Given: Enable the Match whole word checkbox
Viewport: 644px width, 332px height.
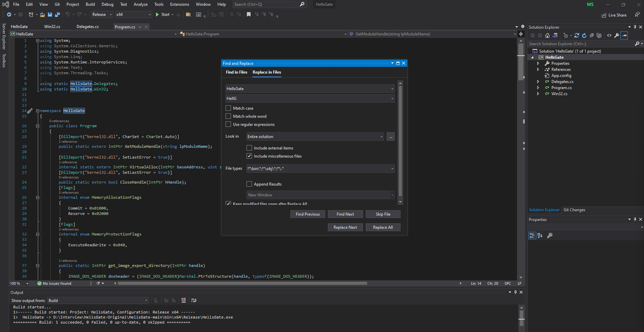Looking at the screenshot, I should pyautogui.click(x=228, y=116).
